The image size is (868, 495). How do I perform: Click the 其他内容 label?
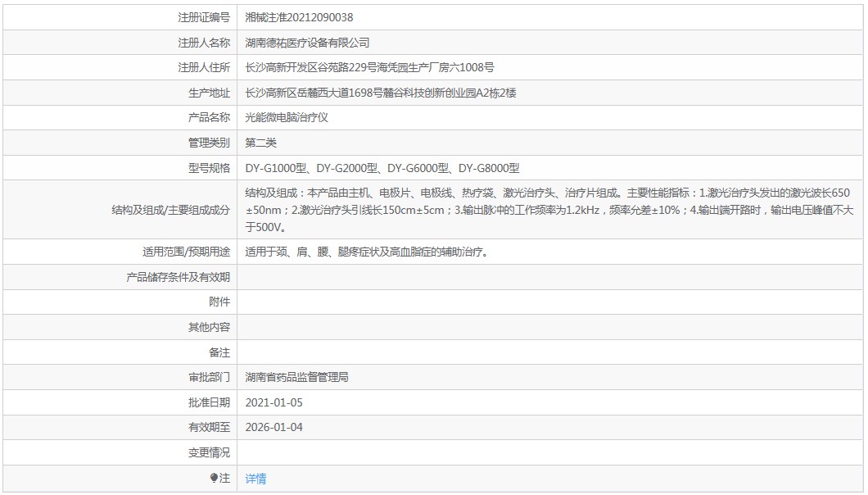tap(209, 327)
